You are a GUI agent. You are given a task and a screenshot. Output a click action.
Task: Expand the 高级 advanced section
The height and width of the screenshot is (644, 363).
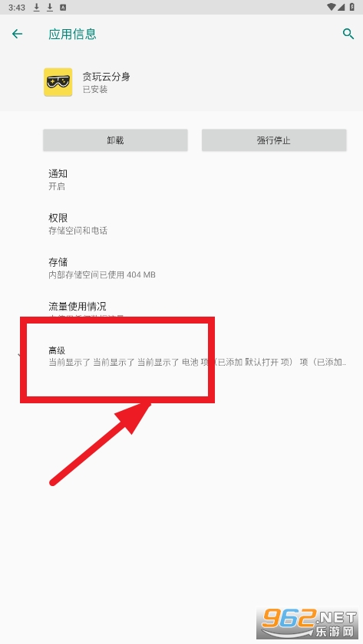[x=181, y=356]
